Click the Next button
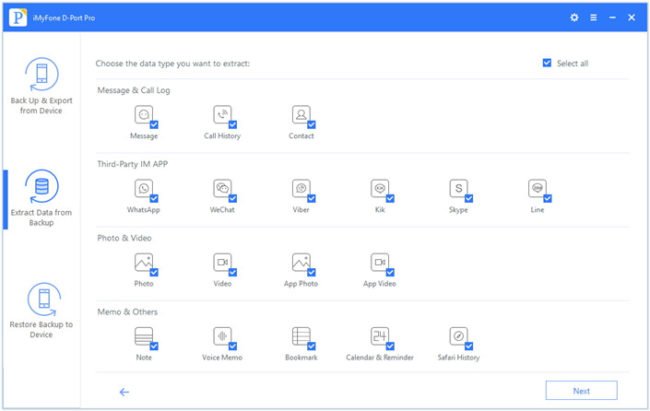 tap(581, 391)
